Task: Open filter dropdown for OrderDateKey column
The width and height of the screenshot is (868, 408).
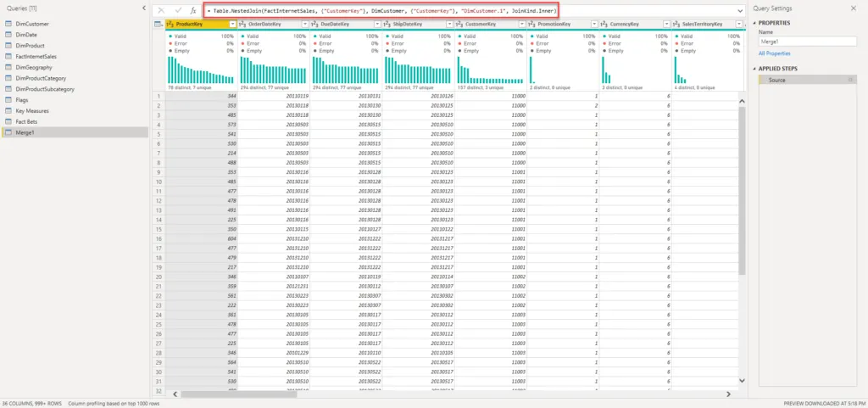Action: [304, 25]
